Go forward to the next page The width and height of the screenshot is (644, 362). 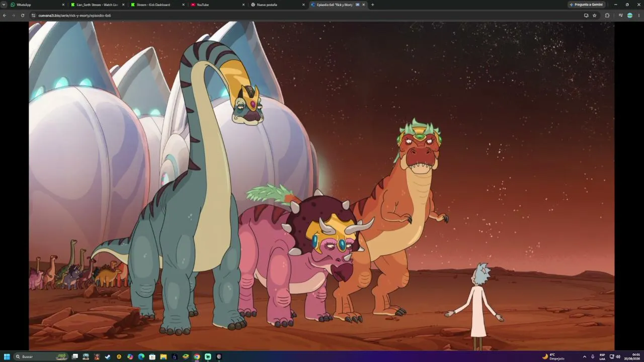click(x=14, y=16)
